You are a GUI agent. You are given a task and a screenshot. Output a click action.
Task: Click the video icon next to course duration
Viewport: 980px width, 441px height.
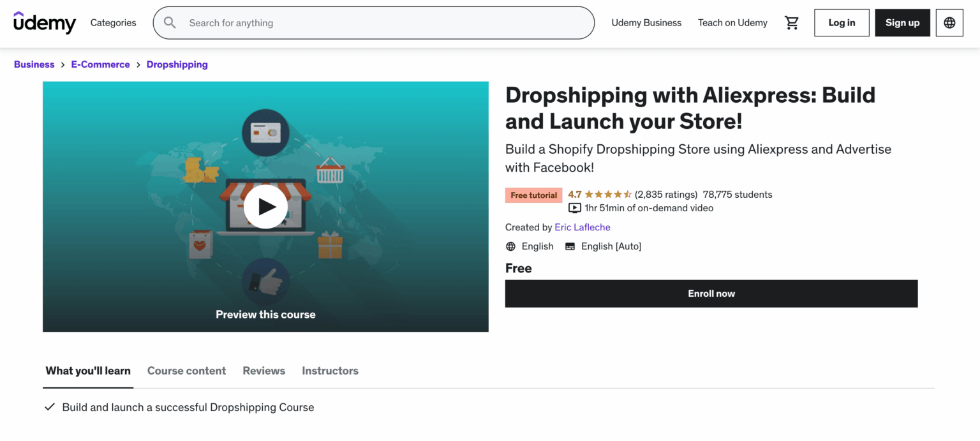click(x=574, y=208)
